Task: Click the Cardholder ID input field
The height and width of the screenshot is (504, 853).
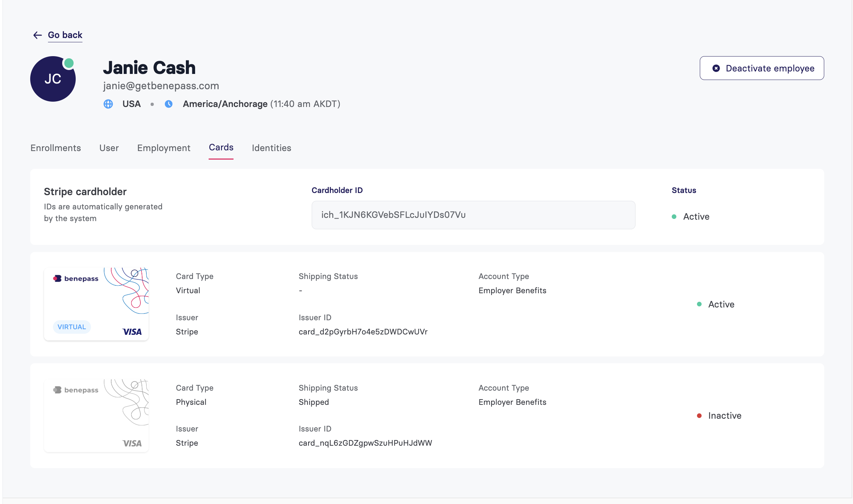Action: coord(473,215)
